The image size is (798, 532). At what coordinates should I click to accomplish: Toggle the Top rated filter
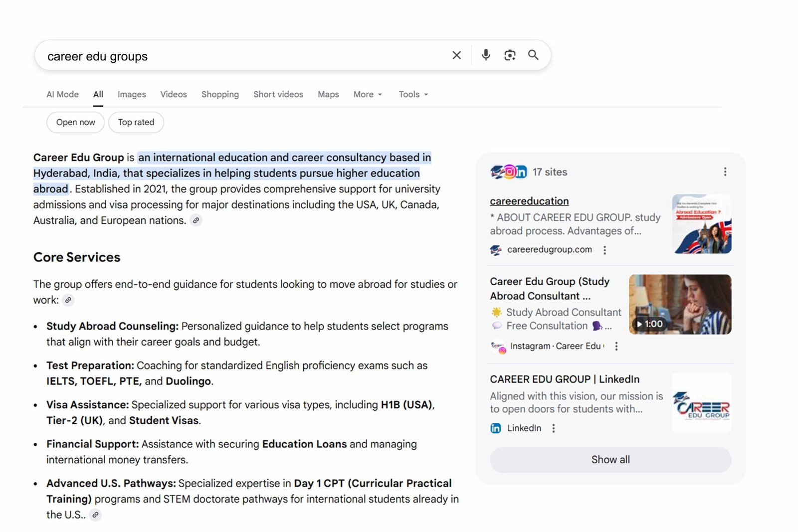pos(136,123)
